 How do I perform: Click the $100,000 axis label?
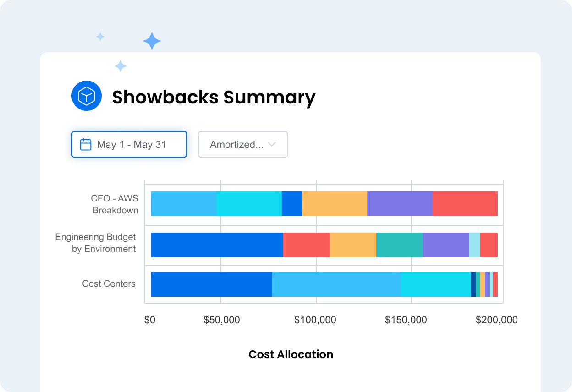tap(315, 320)
